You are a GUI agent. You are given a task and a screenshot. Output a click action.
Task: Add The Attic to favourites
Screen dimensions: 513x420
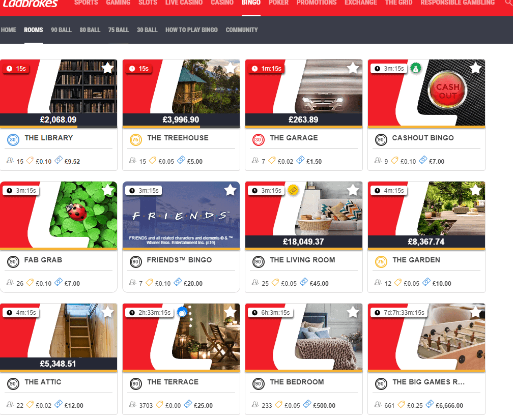pos(108,312)
